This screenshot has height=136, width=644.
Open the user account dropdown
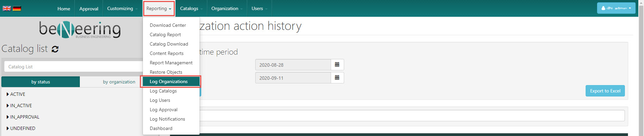click(x=616, y=8)
